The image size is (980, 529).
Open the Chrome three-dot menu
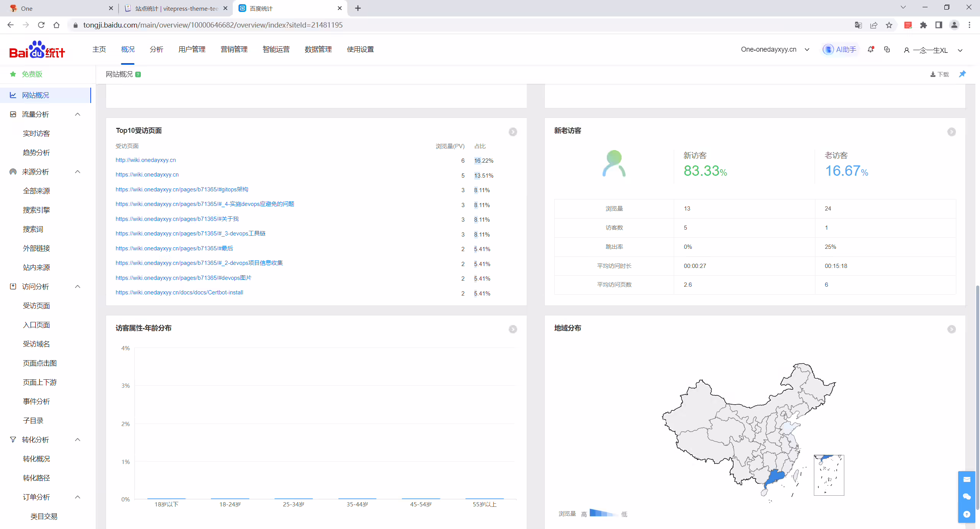[x=969, y=25]
